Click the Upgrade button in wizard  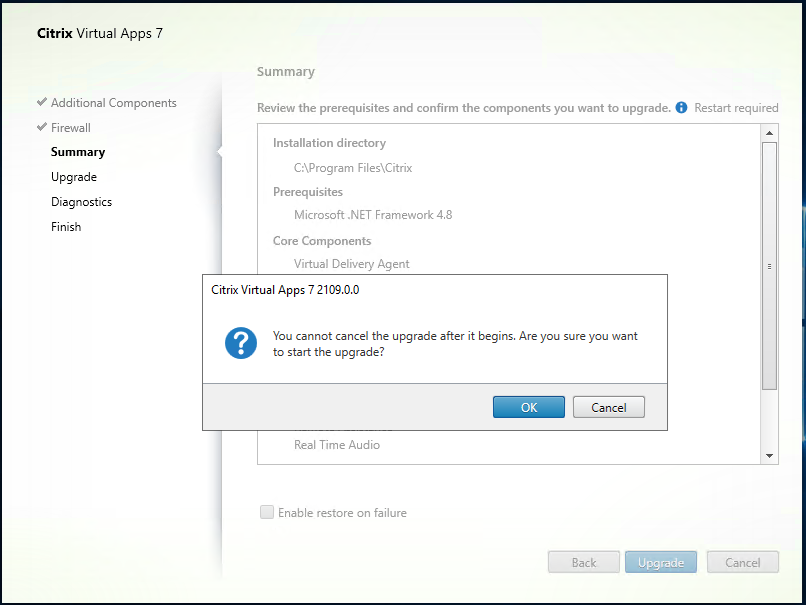[x=661, y=562]
